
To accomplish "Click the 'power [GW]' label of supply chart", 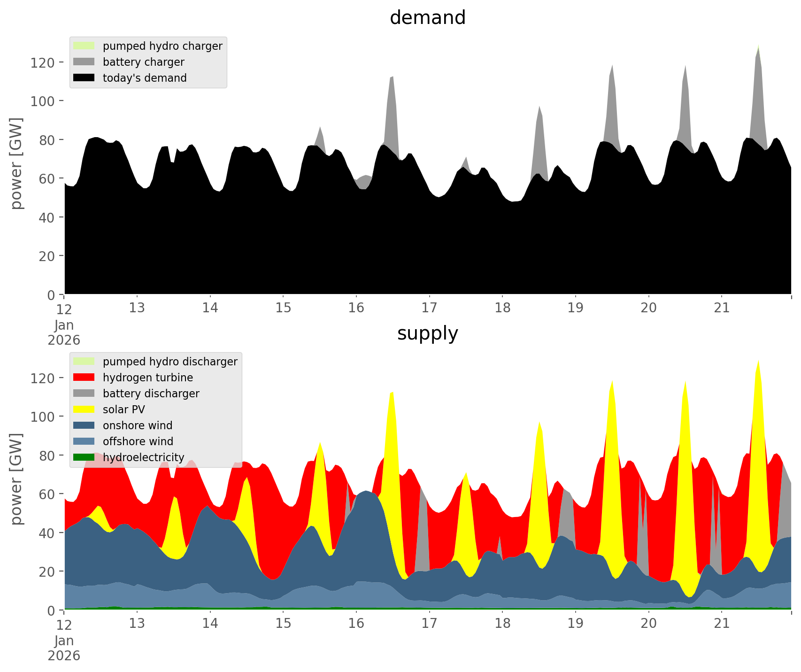I will point(16,479).
